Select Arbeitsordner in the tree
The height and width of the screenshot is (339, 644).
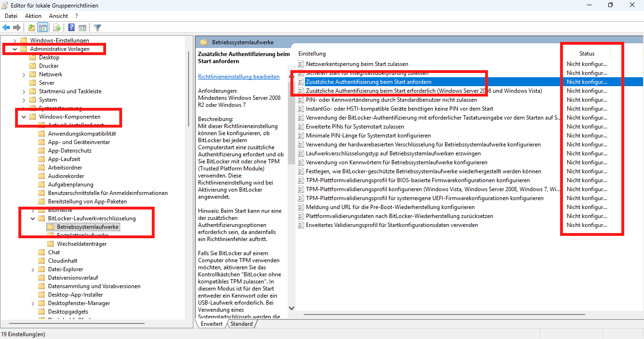[65, 168]
